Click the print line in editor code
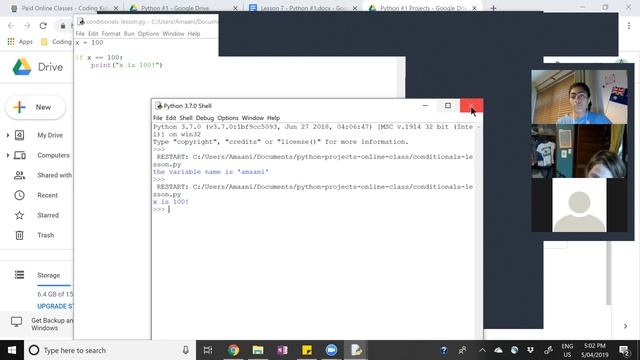Image resolution: width=640 pixels, height=360 pixels. click(x=127, y=65)
